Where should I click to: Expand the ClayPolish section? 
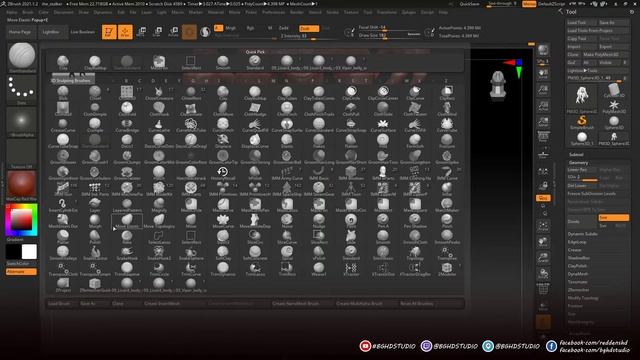tap(577, 266)
